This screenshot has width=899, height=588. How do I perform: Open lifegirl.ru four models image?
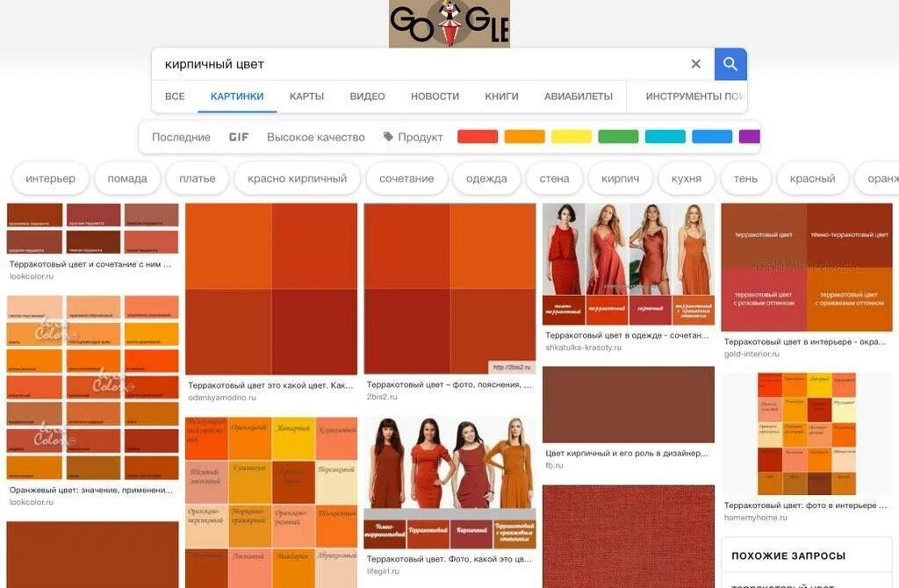[449, 483]
